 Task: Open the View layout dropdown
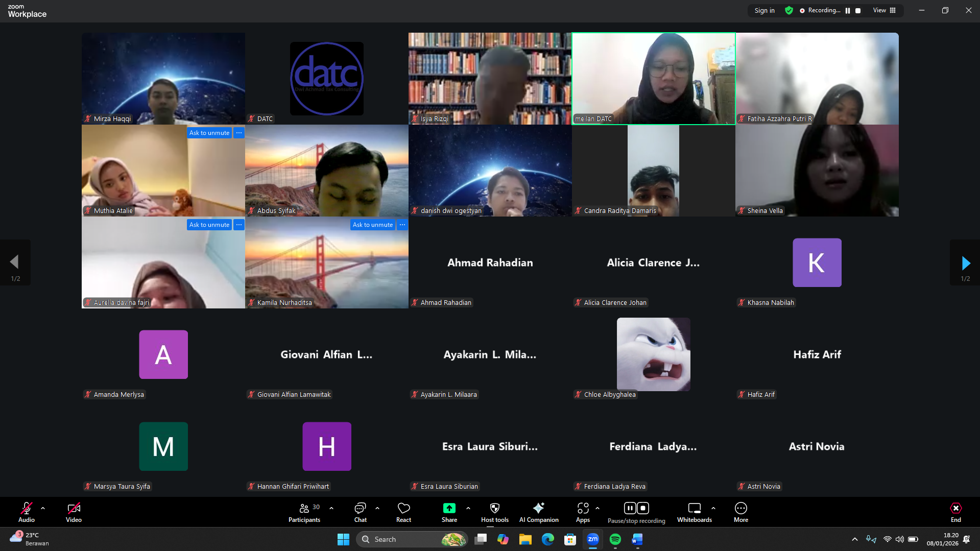884,10
